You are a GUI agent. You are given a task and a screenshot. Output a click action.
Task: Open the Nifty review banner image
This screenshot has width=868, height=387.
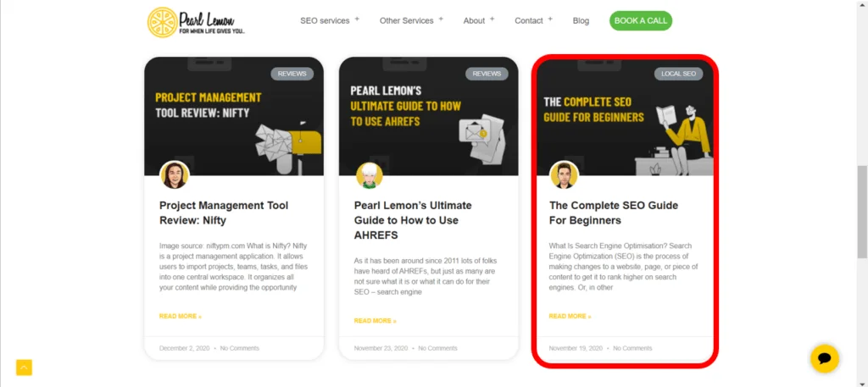pyautogui.click(x=234, y=117)
